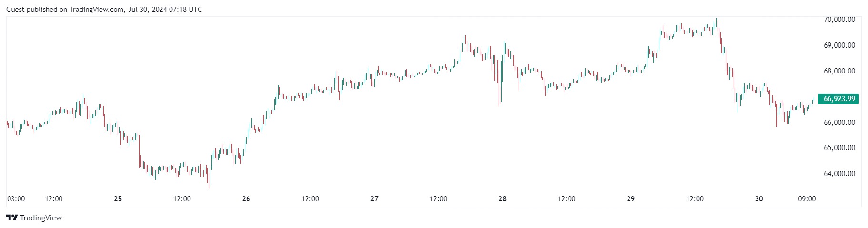Select the 70,000.00 price axis label
This screenshot has width=868, height=228.
[x=839, y=20]
